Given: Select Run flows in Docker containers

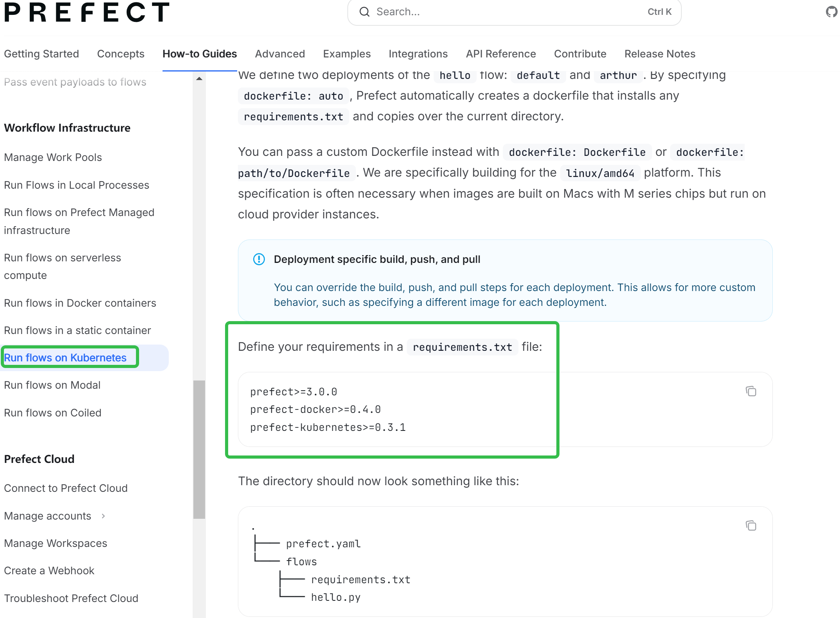Looking at the screenshot, I should pyautogui.click(x=80, y=303).
